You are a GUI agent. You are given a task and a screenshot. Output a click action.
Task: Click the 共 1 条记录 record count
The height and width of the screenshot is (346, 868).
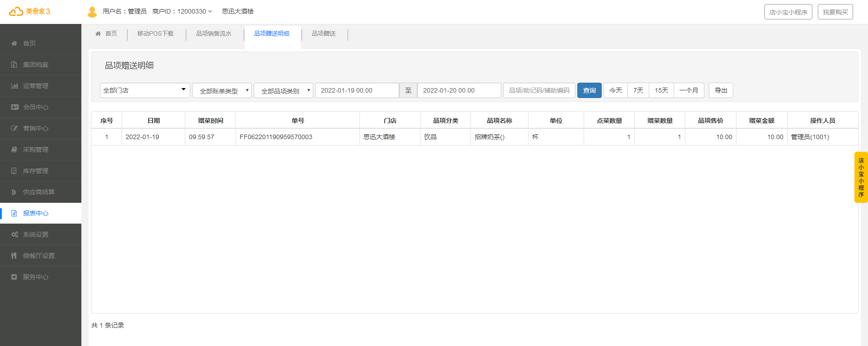coord(108,325)
